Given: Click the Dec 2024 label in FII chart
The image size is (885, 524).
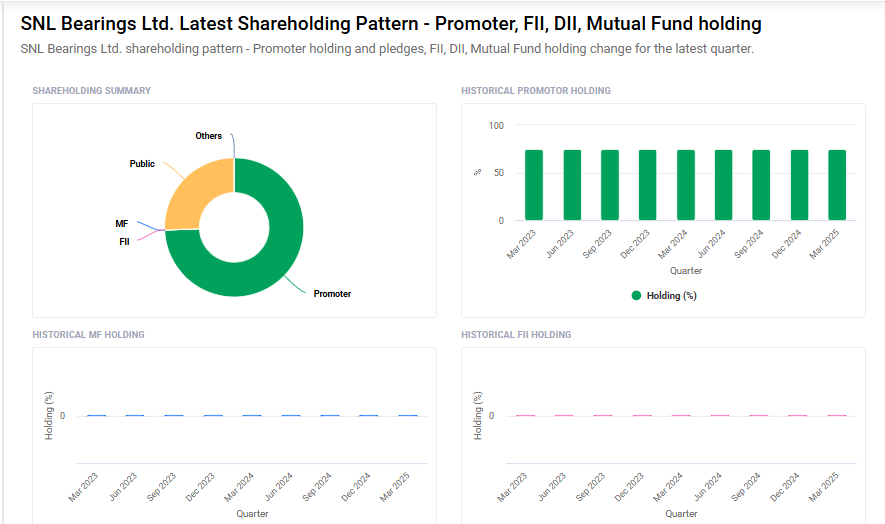Looking at the screenshot, I should (x=785, y=487).
